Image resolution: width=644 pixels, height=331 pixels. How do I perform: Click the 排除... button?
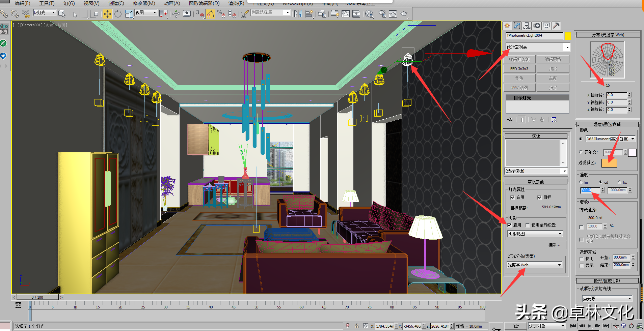tap(555, 245)
